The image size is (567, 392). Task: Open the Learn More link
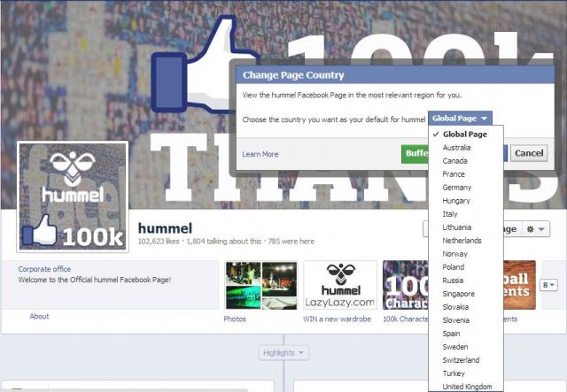point(260,154)
